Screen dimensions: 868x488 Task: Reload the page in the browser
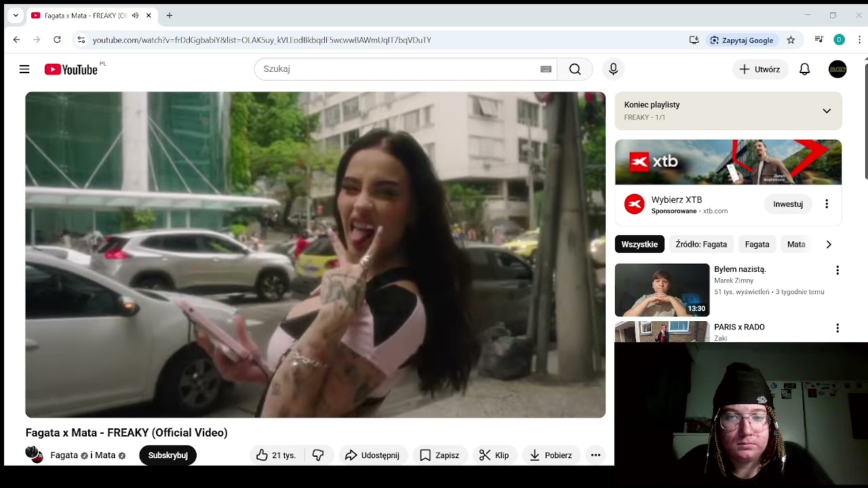tap(57, 40)
